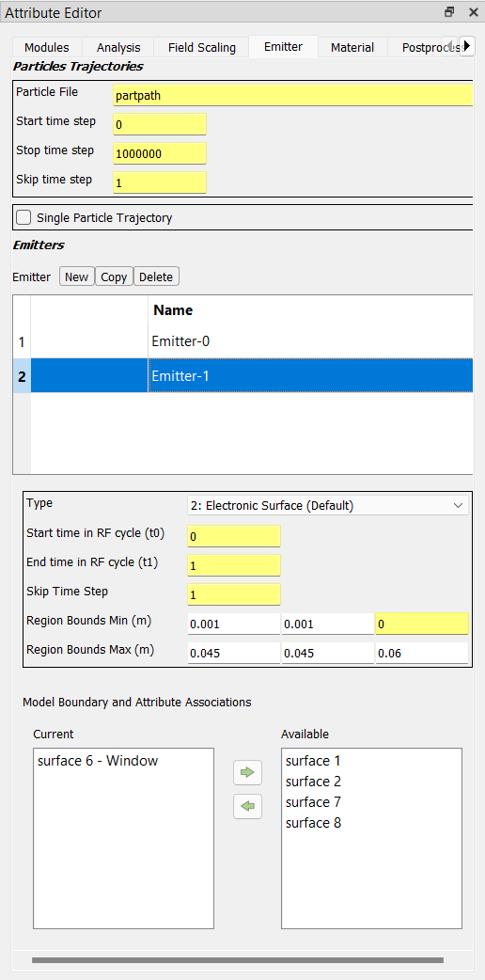Edit first Region Bounds Min value 0.001

234,624
